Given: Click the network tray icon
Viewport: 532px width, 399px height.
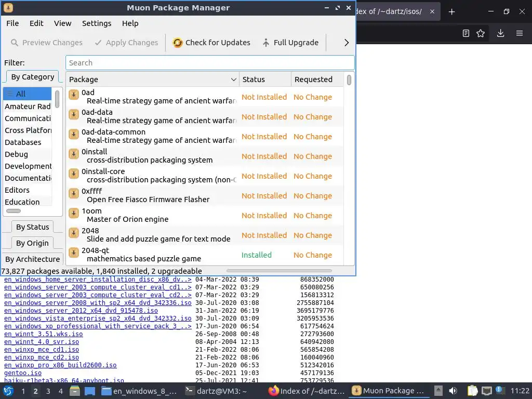Looking at the screenshot, I should pyautogui.click(x=487, y=391).
